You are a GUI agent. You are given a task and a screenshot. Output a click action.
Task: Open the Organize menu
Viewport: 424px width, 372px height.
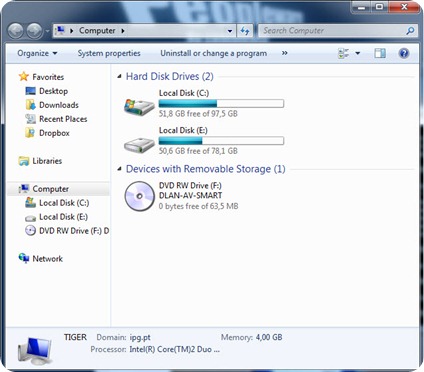tap(37, 53)
